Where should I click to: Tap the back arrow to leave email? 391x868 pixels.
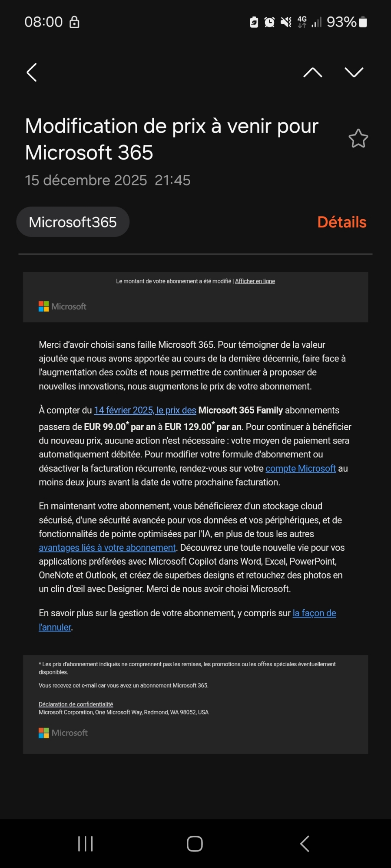point(32,72)
